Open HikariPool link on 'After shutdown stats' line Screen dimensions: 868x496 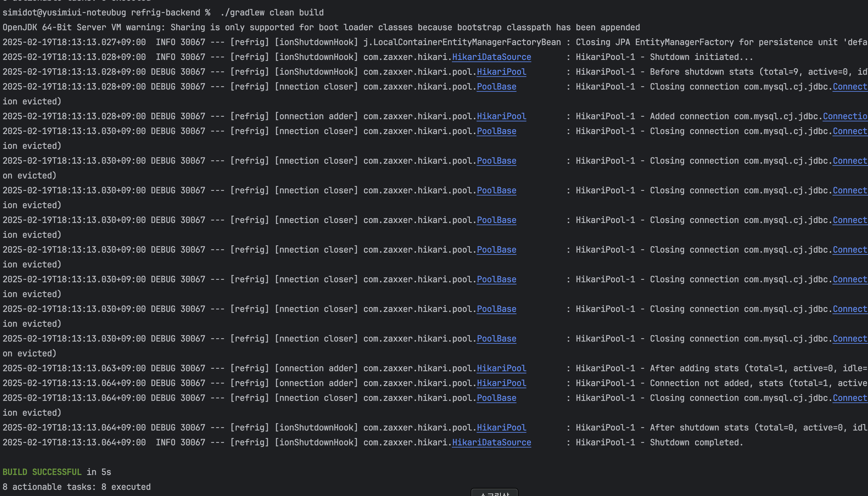pos(501,427)
